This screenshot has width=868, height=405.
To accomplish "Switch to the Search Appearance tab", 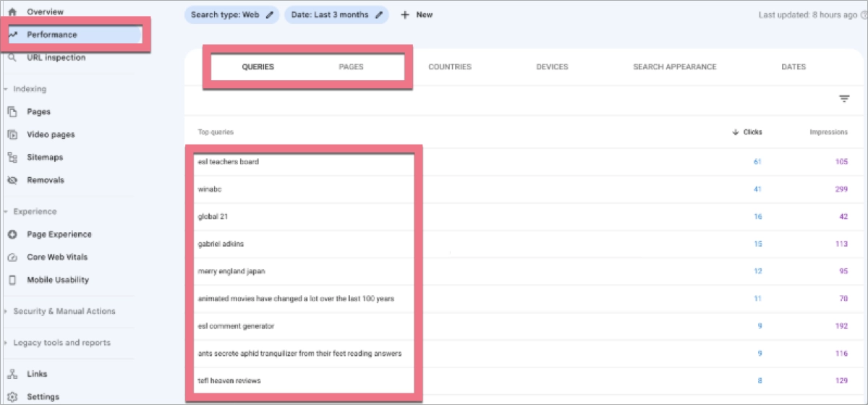I will click(x=675, y=67).
